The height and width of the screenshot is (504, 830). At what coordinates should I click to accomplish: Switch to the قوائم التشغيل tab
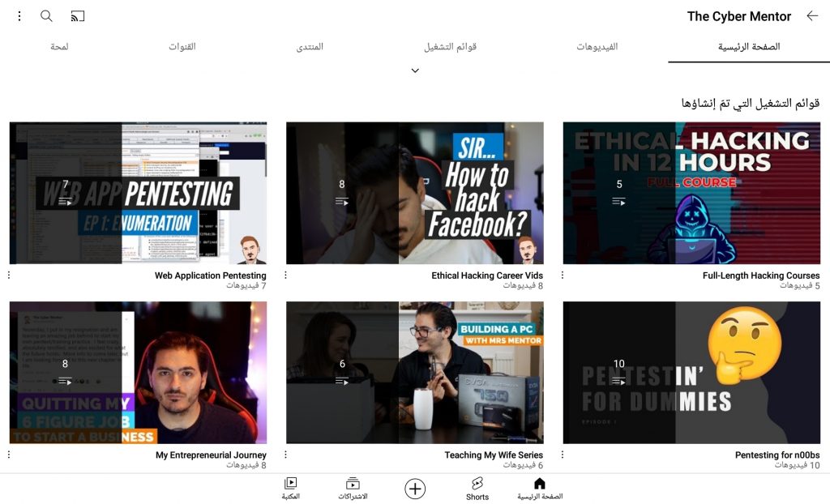(x=450, y=47)
